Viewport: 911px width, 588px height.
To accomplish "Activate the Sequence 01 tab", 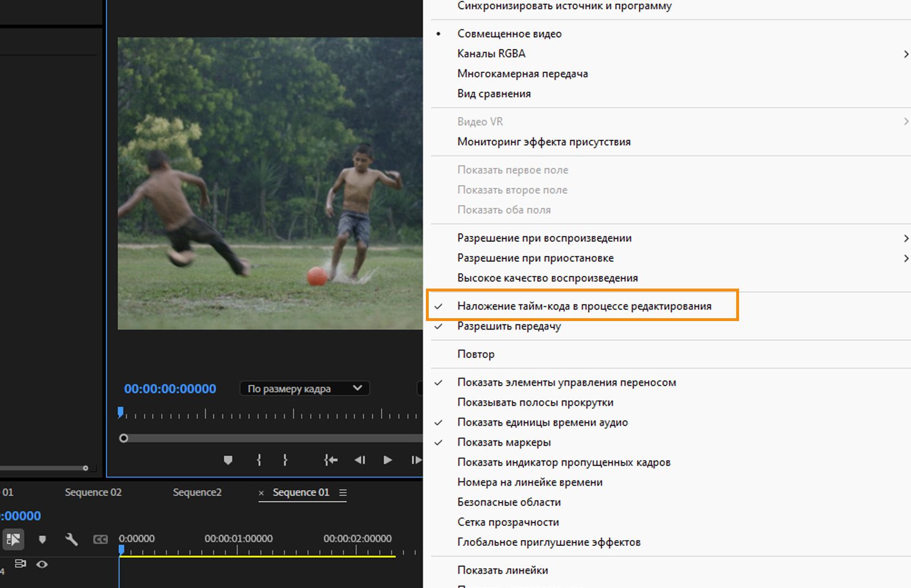I will click(x=301, y=492).
